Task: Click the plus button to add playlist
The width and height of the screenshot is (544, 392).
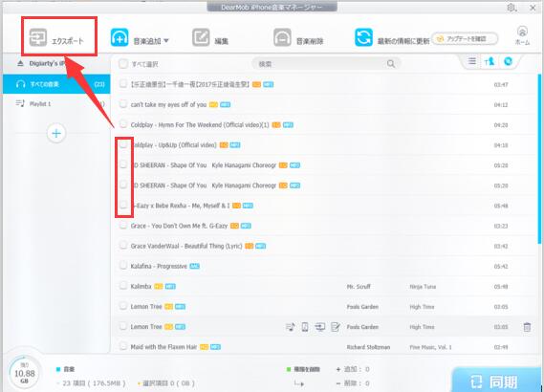Action: click(x=56, y=133)
